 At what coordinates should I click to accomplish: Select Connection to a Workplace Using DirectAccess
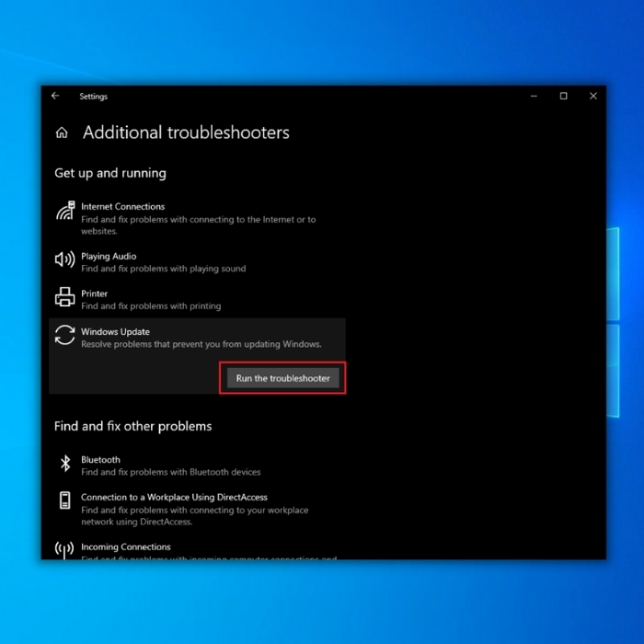coord(174,497)
